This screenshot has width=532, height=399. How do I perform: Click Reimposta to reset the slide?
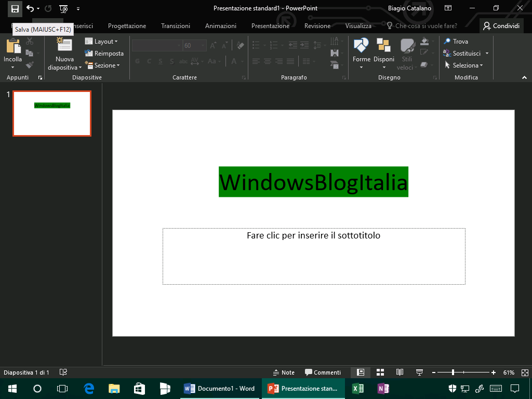point(104,54)
